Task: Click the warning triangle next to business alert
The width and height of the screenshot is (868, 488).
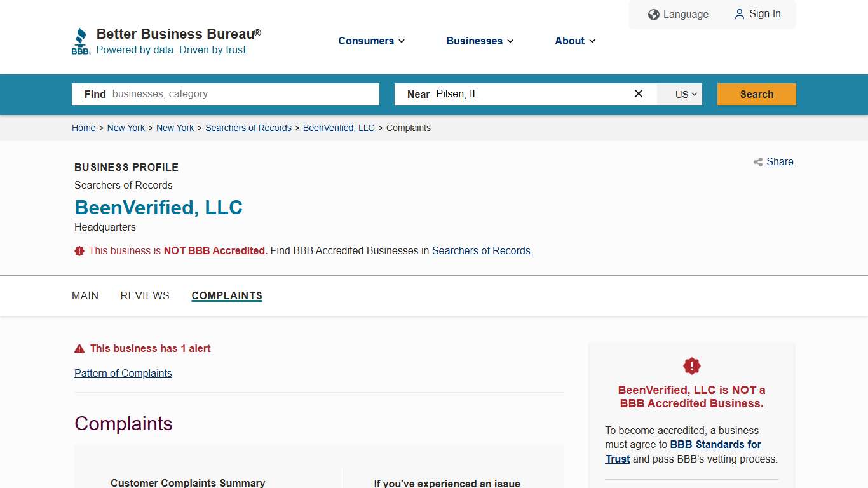Action: [79, 348]
